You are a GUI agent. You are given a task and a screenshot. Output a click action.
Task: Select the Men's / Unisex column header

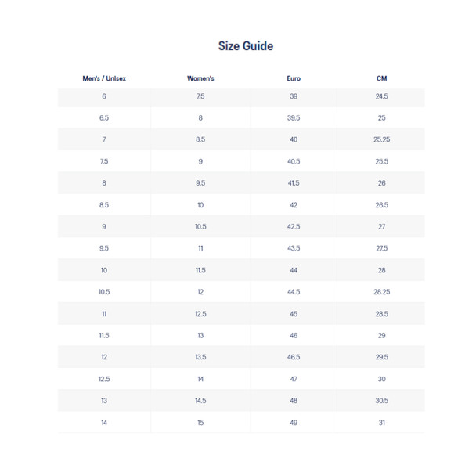[x=104, y=78]
